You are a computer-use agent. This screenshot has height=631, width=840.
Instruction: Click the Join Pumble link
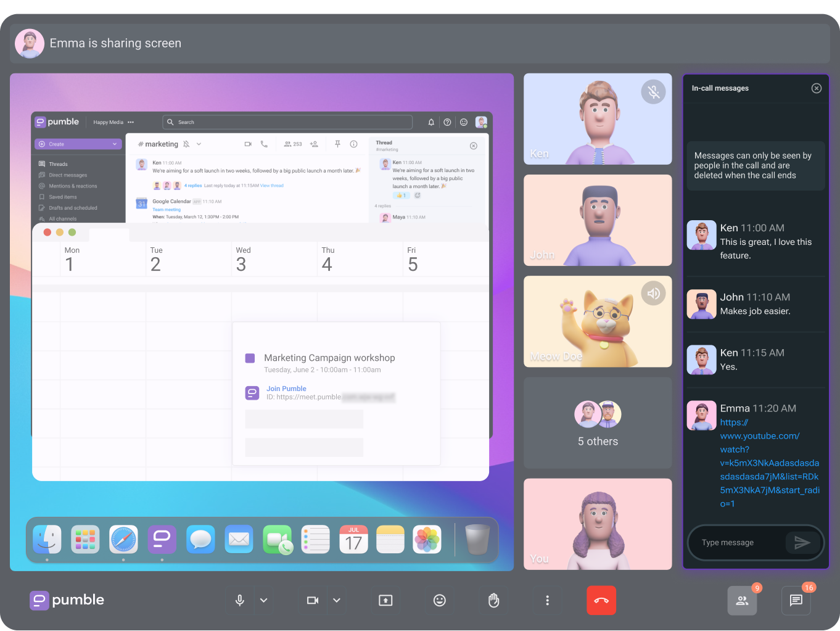tap(286, 389)
